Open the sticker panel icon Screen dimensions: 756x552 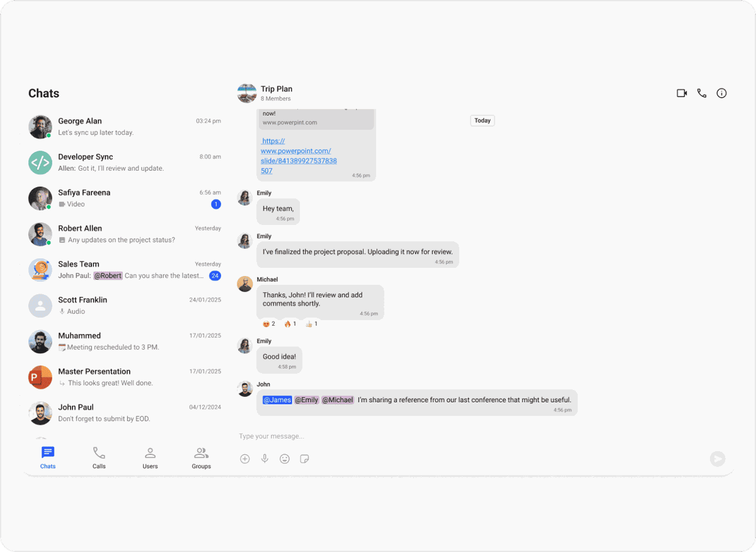click(304, 459)
